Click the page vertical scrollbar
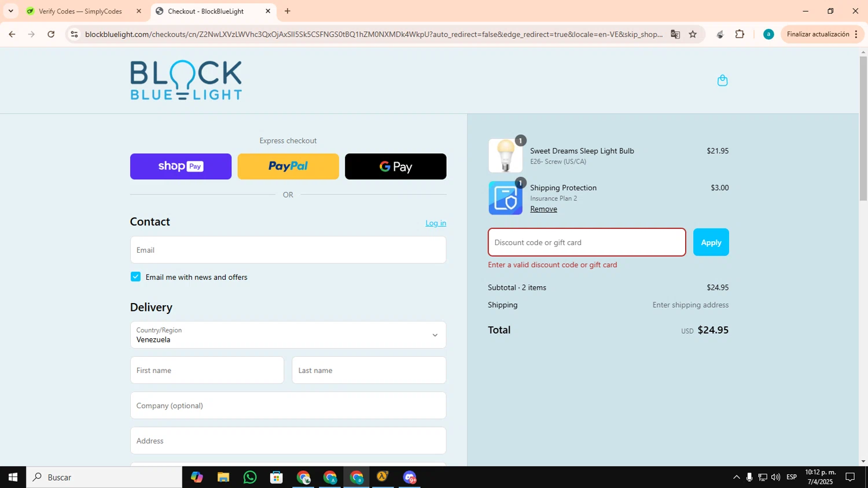The image size is (868, 488). coord(863,127)
